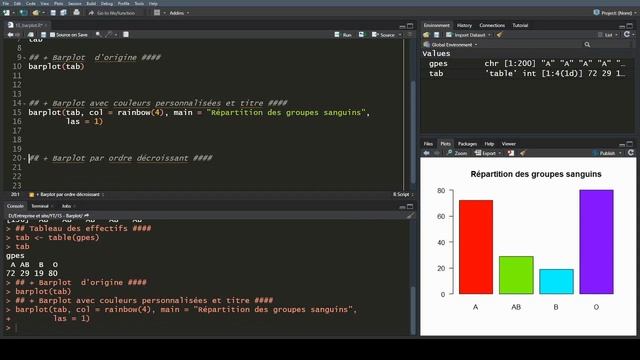Collapse the code section on line 9
This screenshot has height=360, width=640.
tap(24, 58)
